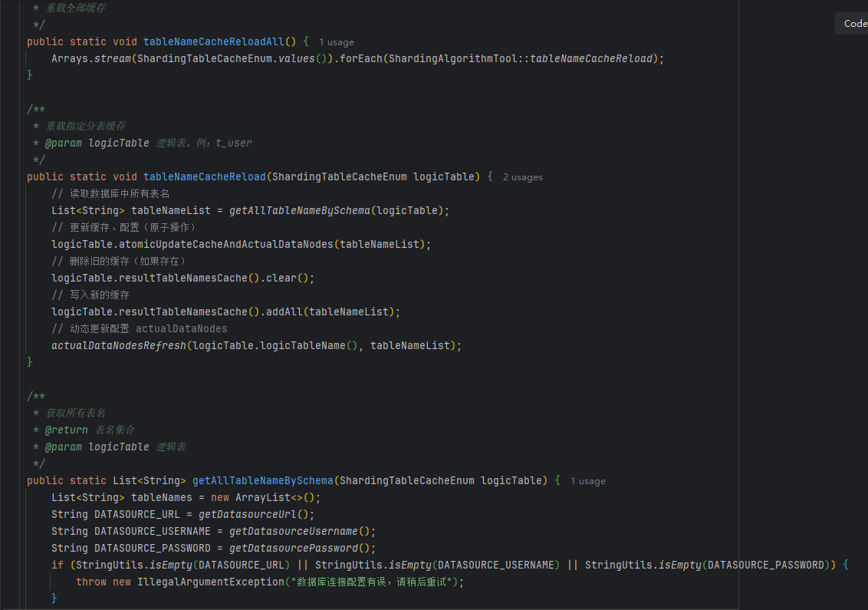Viewport: 868px width, 610px height.
Task: Click the '@param logicTable 逻辑表, 例: t_user' line
Action: pyautogui.click(x=148, y=143)
